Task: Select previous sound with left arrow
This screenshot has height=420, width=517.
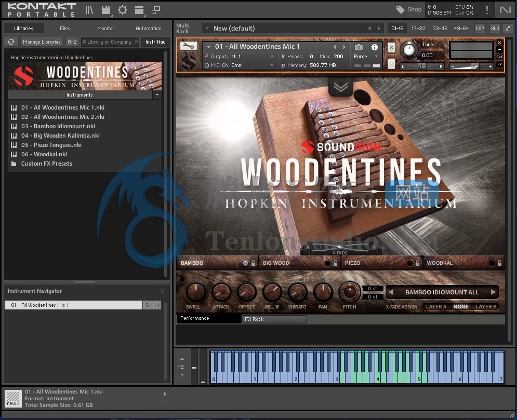Action: pyautogui.click(x=391, y=292)
